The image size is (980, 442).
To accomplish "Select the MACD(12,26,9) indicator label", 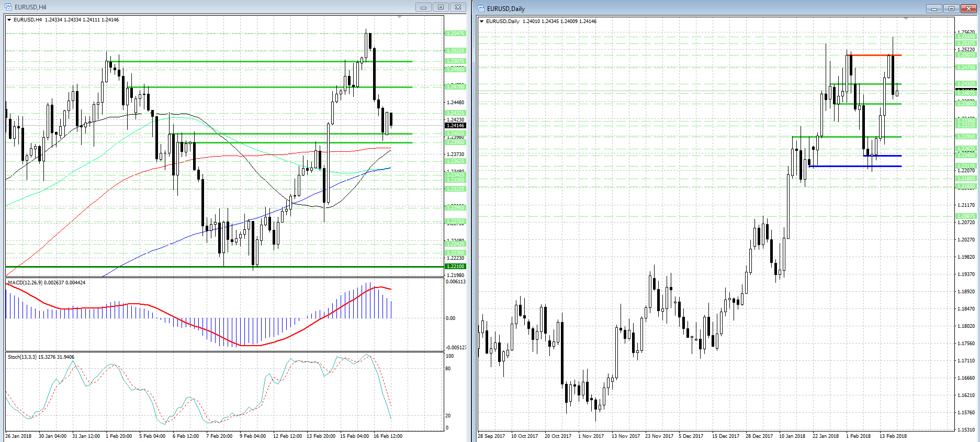I will click(x=47, y=283).
